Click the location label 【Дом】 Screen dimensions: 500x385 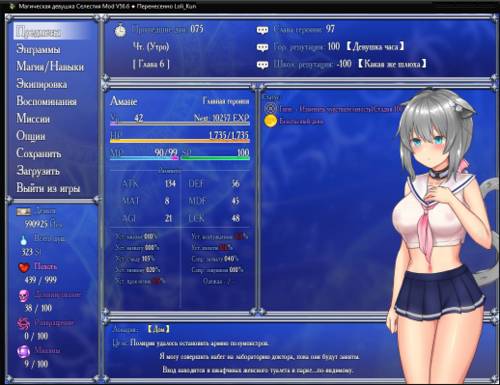159,329
